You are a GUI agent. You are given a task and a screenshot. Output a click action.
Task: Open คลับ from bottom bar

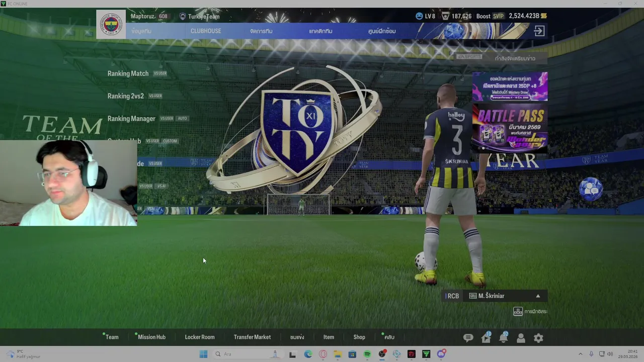[389, 337]
